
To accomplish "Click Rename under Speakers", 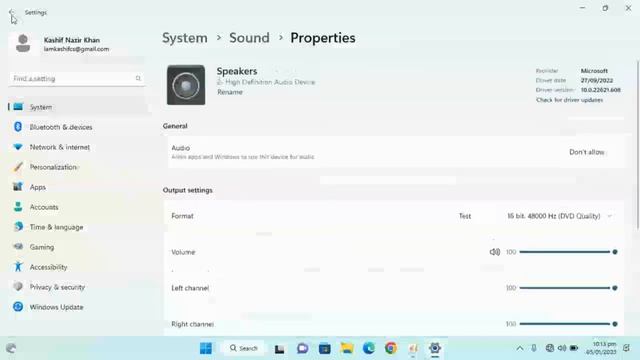I will (x=230, y=92).
